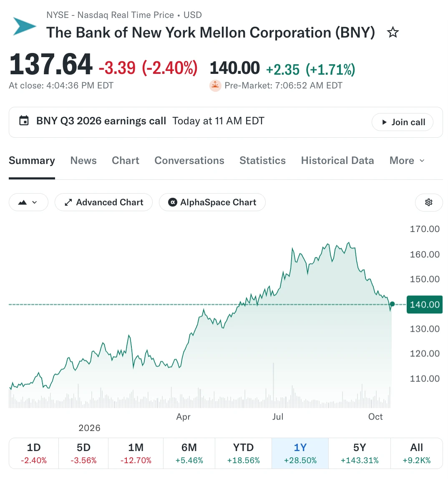Screen dimensions: 448x479
Task: Select the 5D time range
Action: 83,453
